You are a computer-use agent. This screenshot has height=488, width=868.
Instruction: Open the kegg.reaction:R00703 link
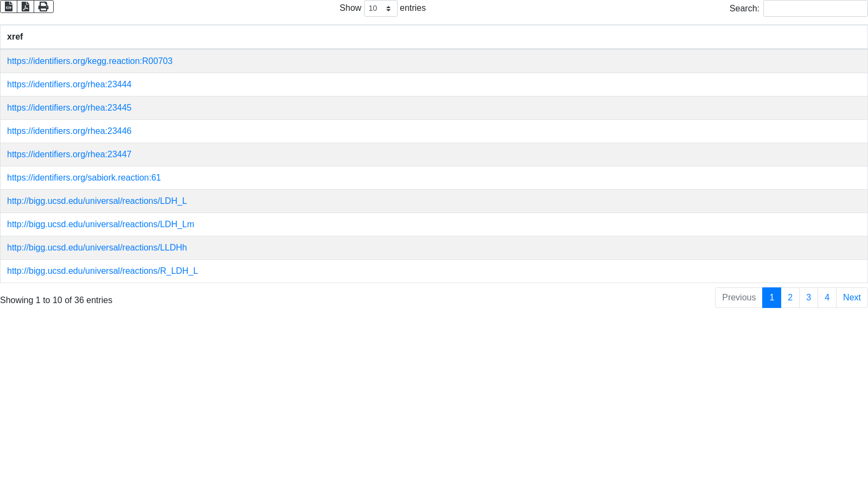click(x=90, y=61)
